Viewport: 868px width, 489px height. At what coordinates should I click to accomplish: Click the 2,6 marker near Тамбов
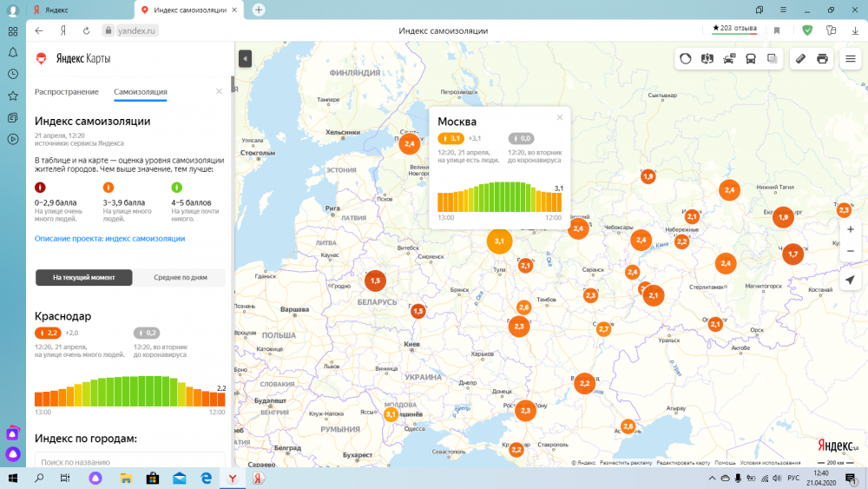point(523,307)
